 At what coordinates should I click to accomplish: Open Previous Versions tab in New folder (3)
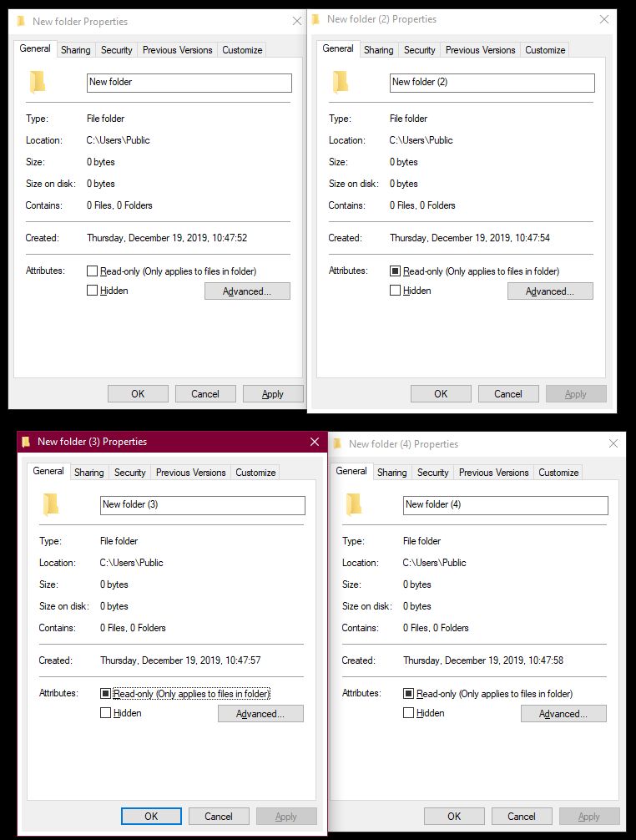click(190, 473)
